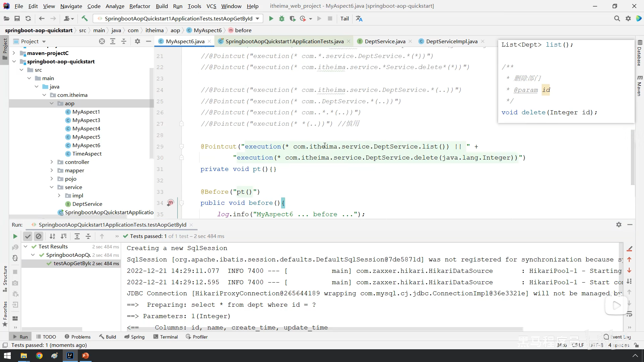Viewport: 644px width, 362px height.
Task: Locate the opened file in the Project tree
Action: tap(102, 41)
